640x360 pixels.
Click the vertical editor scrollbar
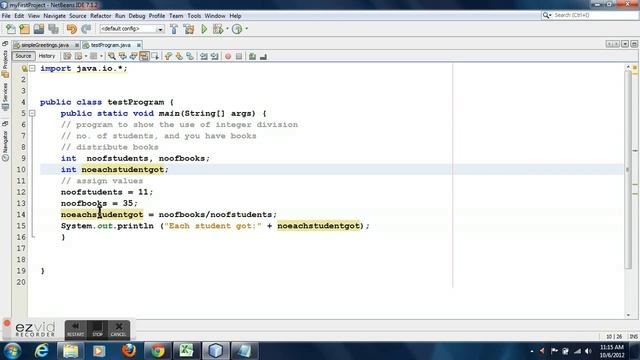tap(628, 169)
